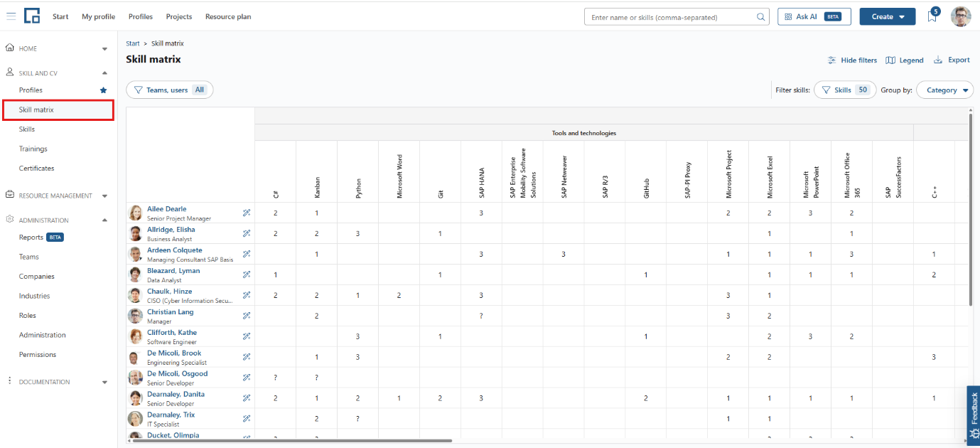Click the wand icon for Allridge, Elisha
The height and width of the screenshot is (448, 980).
pos(247,233)
